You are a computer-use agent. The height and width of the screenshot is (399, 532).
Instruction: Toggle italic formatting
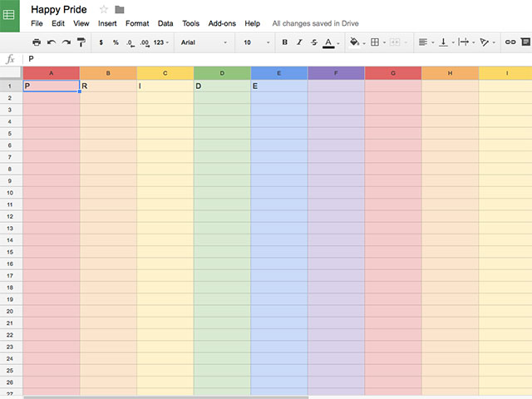click(x=299, y=42)
